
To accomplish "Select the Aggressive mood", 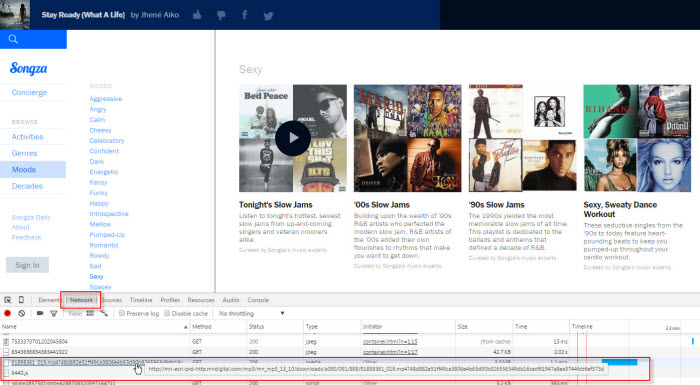I will tap(106, 99).
